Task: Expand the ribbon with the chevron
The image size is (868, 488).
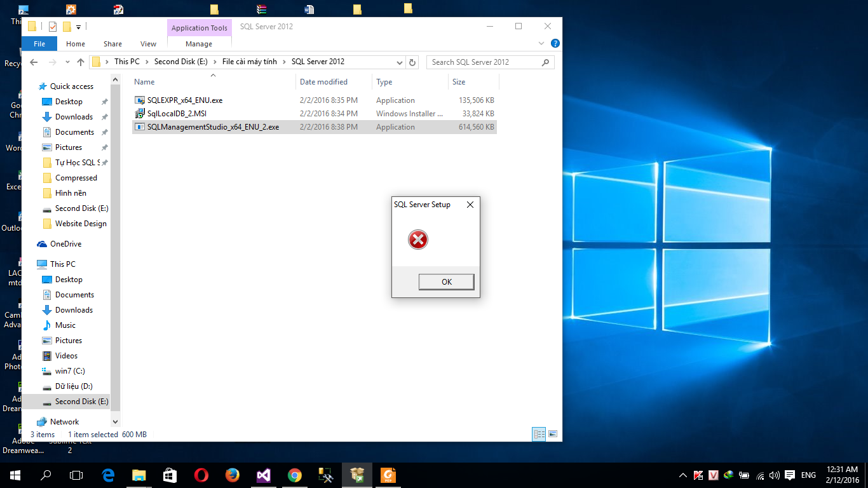Action: [x=541, y=44]
